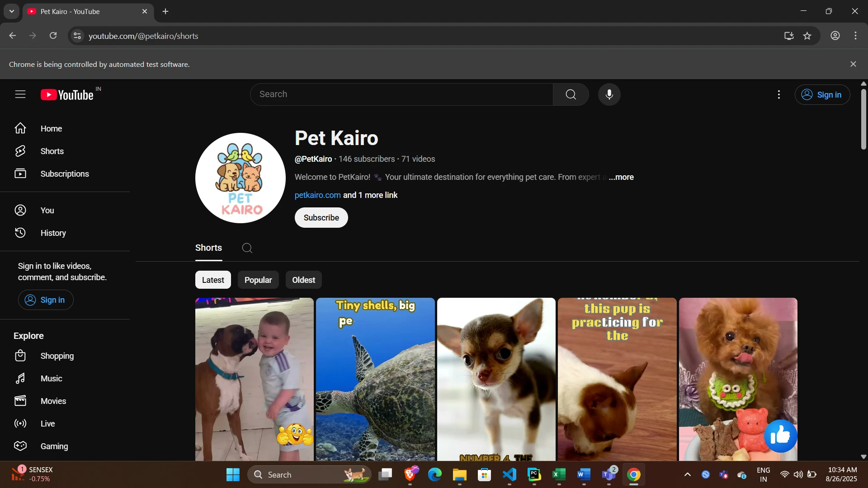Go back to previous page in Chrome
The width and height of the screenshot is (868, 488).
(12, 36)
